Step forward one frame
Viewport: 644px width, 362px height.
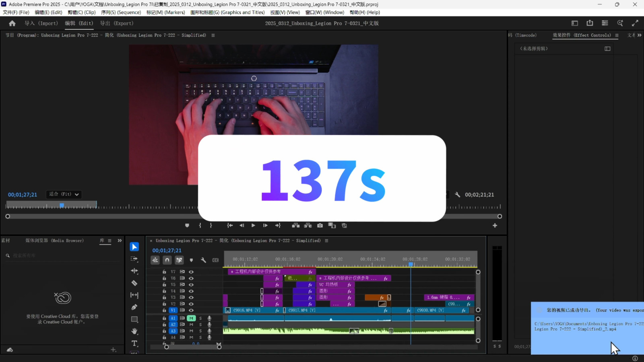(x=265, y=226)
